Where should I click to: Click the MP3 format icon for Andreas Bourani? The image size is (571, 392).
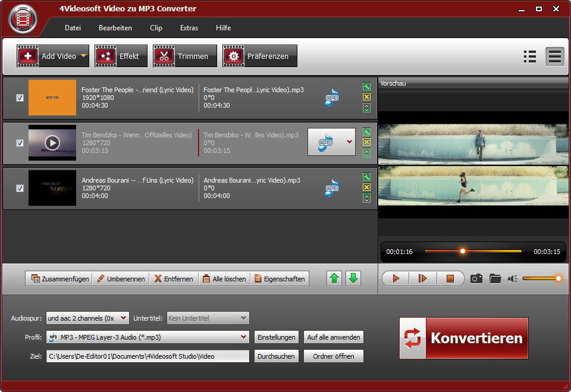click(332, 188)
